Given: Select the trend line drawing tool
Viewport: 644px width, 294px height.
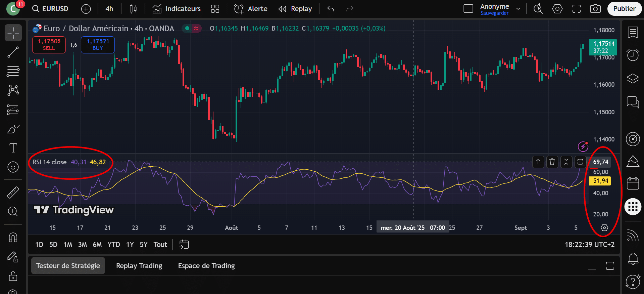Looking at the screenshot, I should 13,52.
